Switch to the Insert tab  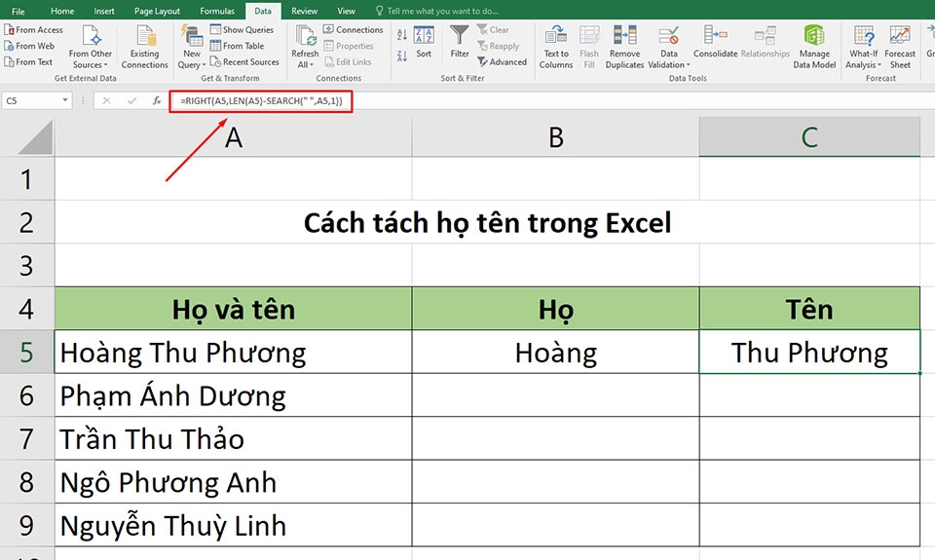pos(104,11)
